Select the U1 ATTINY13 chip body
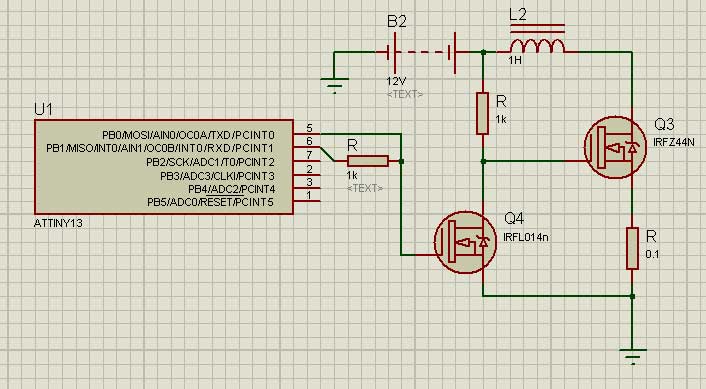The image size is (706, 389). (164, 167)
